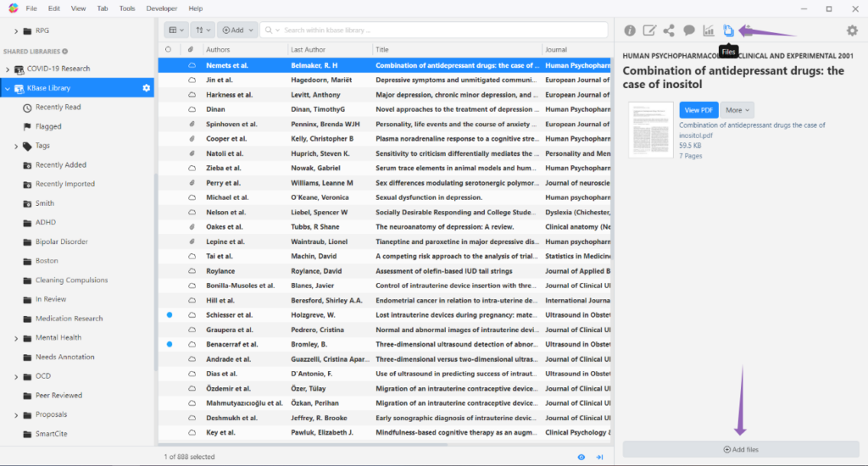Click the share icon in details panel
This screenshot has height=466, width=868.
click(669, 31)
